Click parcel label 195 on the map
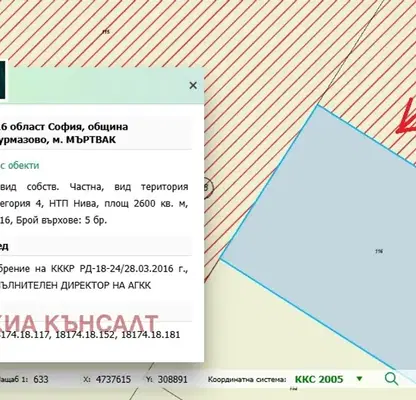416x400 pixels. tap(106, 32)
